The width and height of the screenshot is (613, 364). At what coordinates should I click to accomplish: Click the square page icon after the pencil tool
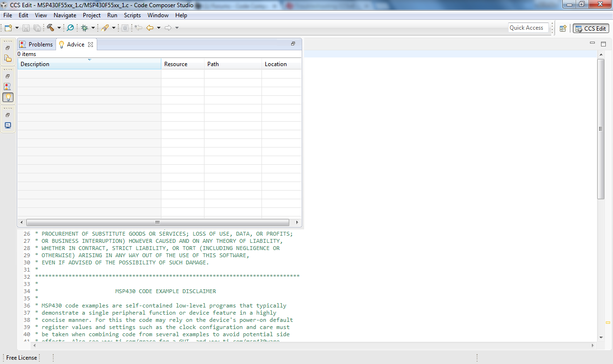click(x=125, y=28)
